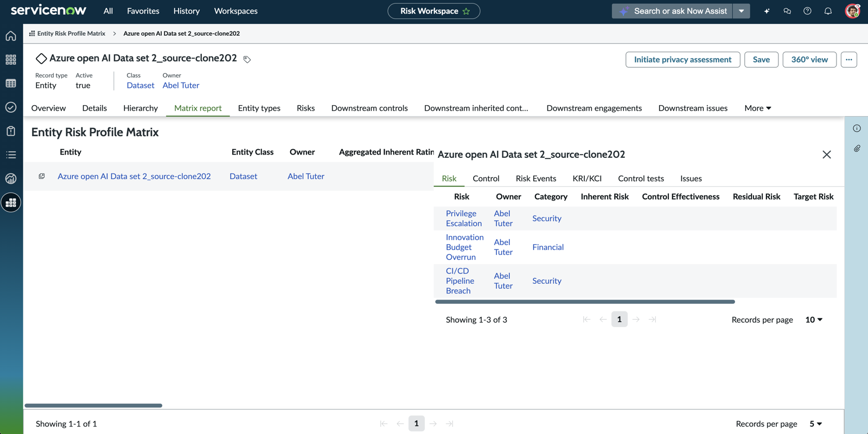Open the All menu

(x=108, y=11)
